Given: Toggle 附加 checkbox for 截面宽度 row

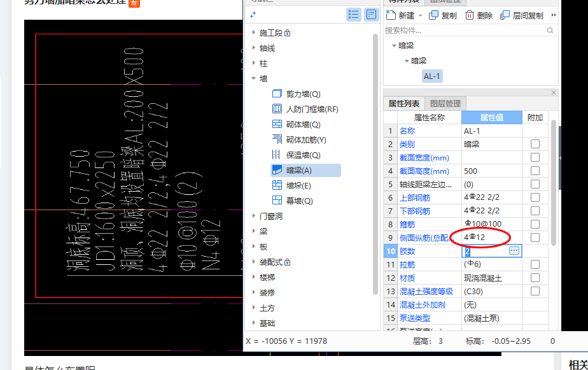Looking at the screenshot, I should (535, 157).
